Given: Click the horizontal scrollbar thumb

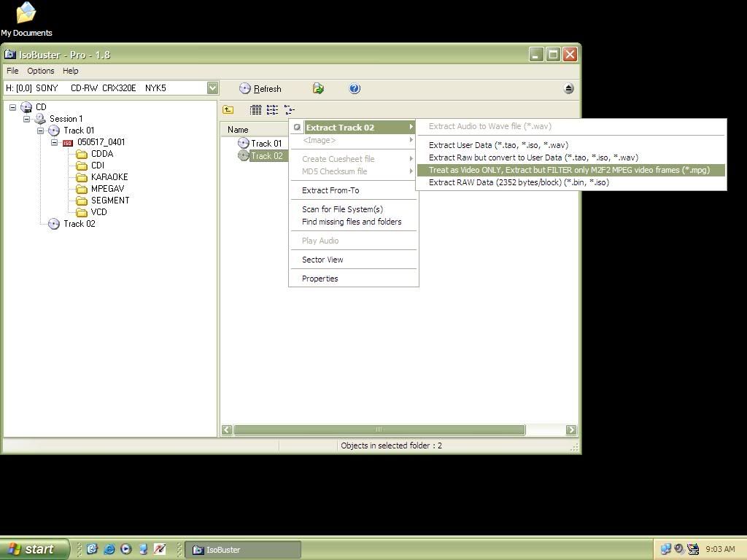Looking at the screenshot, I should click(x=379, y=429).
